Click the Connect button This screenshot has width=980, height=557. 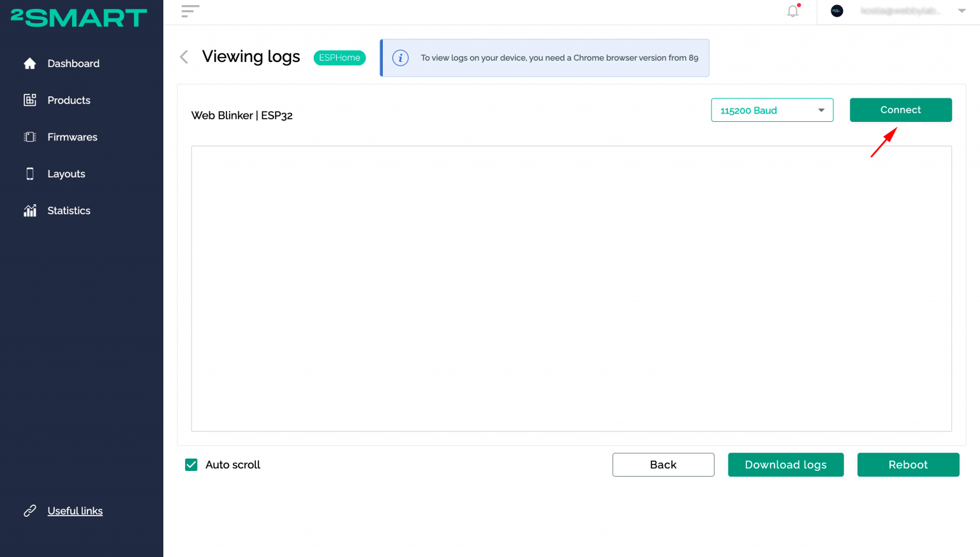tap(900, 110)
